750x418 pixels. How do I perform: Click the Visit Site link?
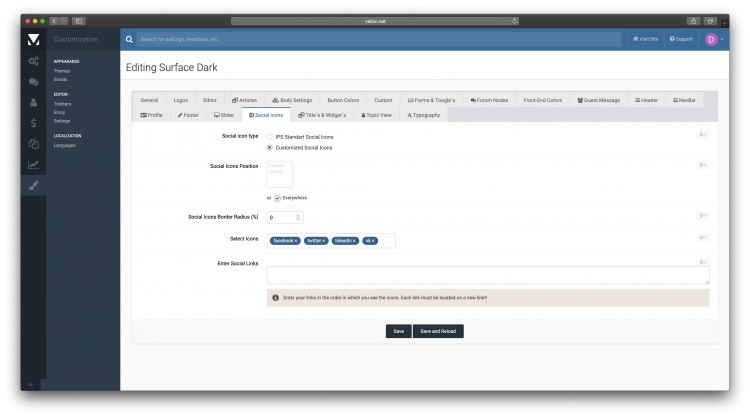[645, 39]
